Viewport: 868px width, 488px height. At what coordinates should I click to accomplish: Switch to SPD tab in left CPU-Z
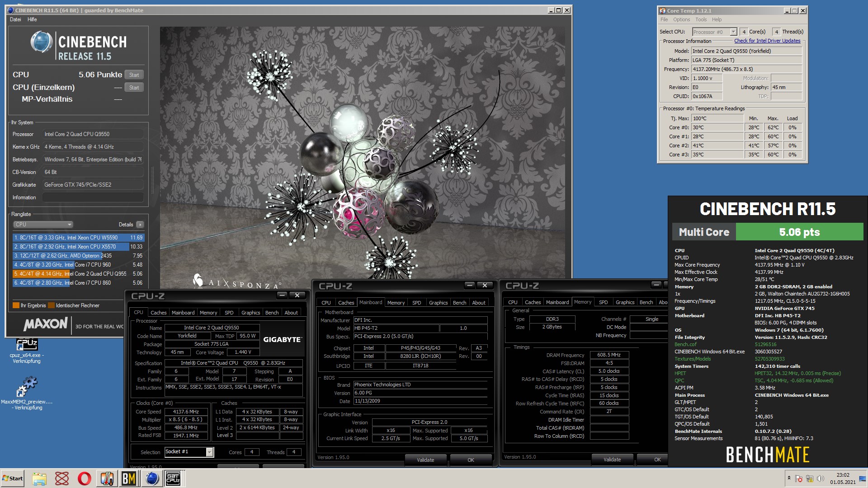point(229,313)
